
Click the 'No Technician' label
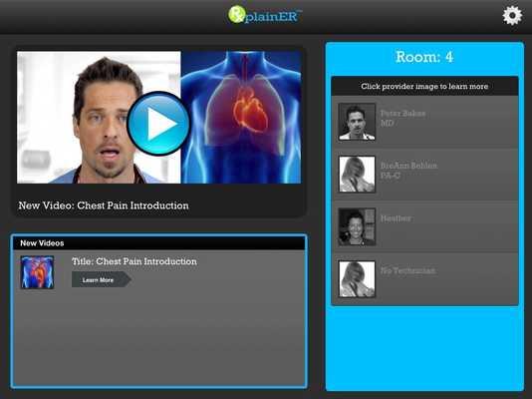coord(407,270)
